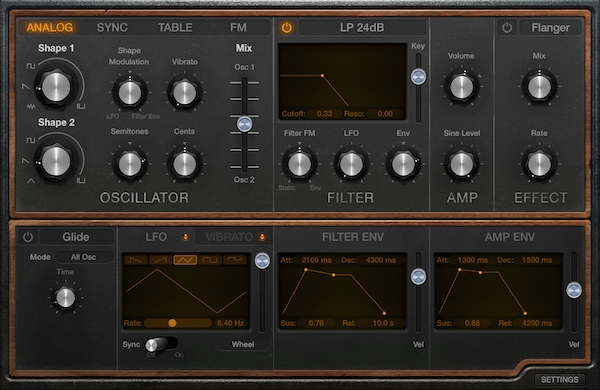Click the filter Cutoff value 0.33

click(x=324, y=114)
